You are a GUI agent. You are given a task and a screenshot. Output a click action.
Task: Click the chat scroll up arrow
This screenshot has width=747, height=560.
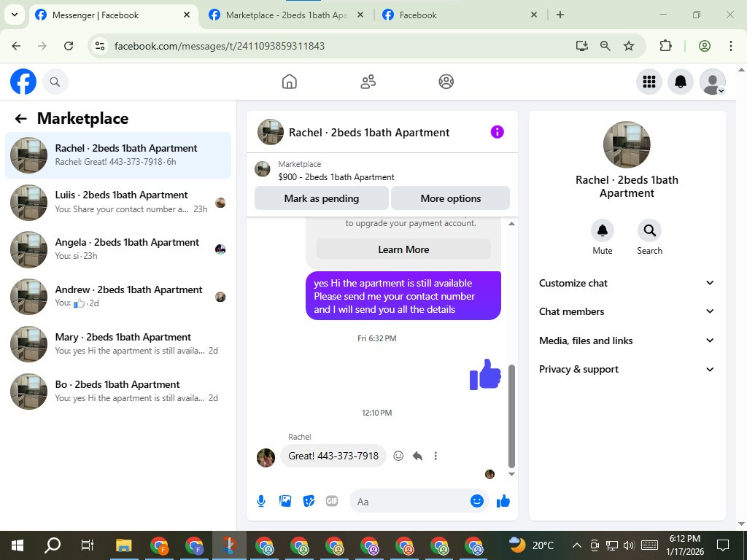pyautogui.click(x=511, y=224)
